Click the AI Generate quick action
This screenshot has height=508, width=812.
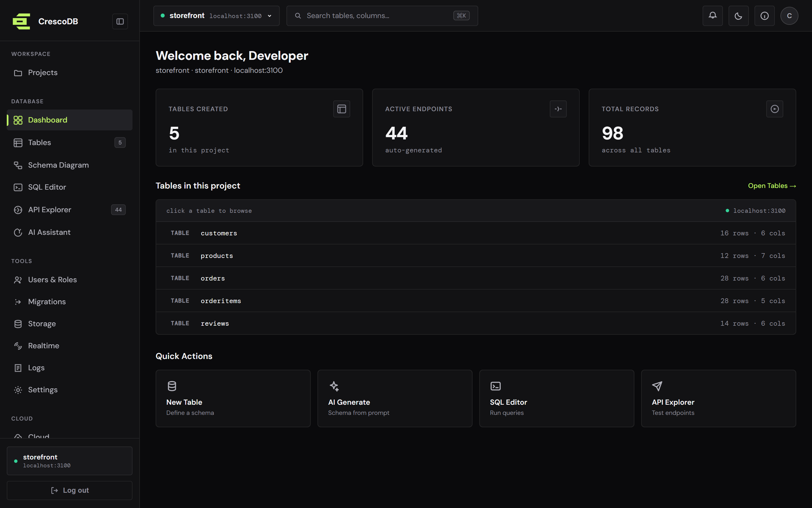point(395,398)
